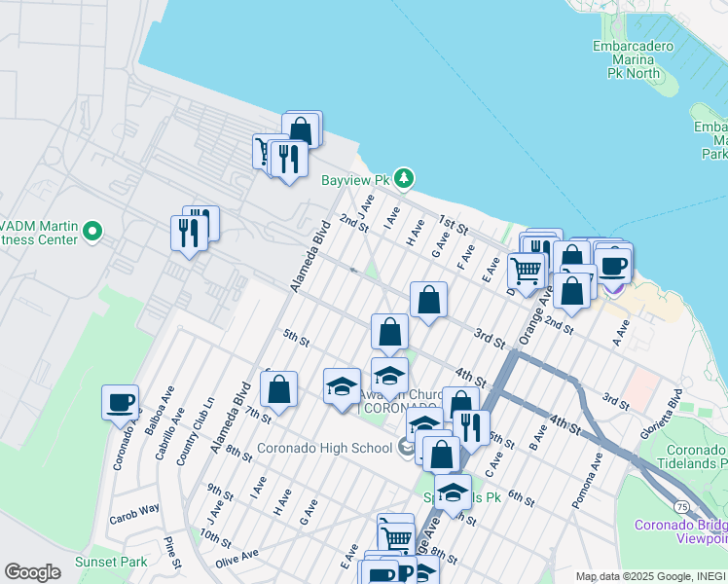The image size is (728, 584).
Task: Click the restaurant marker beside Orange Ave at 5th St
Action: point(473,429)
